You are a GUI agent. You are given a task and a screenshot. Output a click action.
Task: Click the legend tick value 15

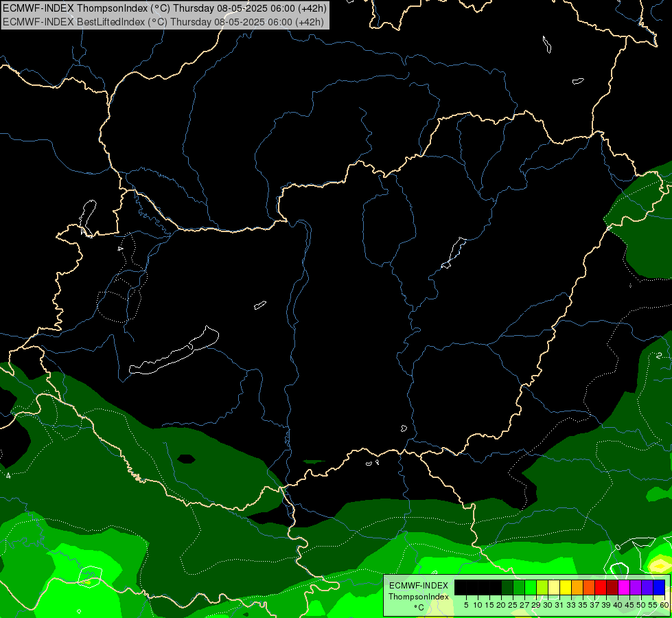pos(489,605)
